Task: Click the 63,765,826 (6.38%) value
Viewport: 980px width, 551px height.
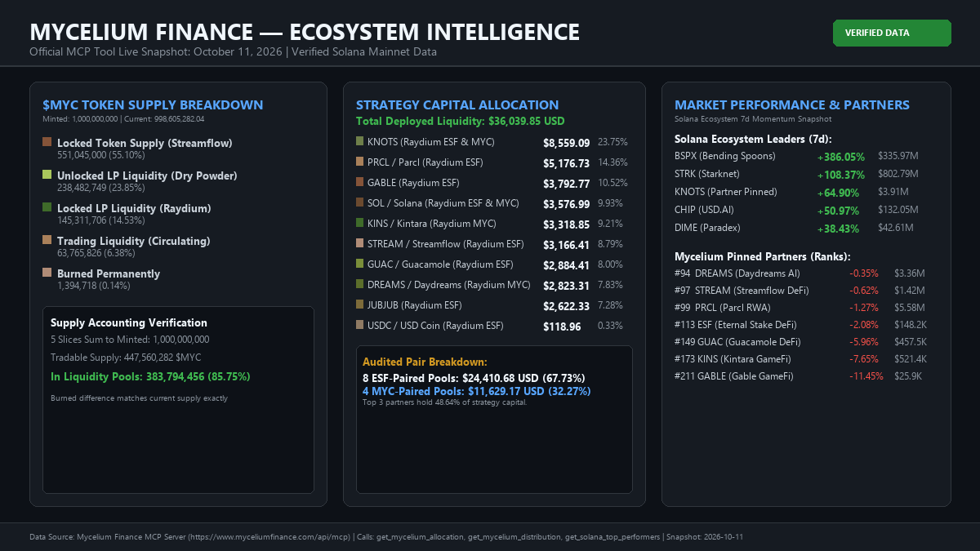Action: 96,252
